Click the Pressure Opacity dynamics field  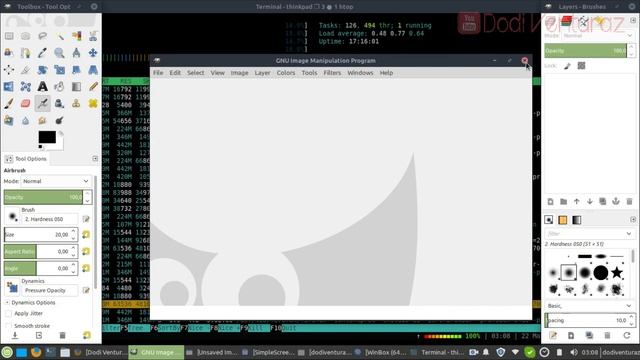click(x=50, y=291)
